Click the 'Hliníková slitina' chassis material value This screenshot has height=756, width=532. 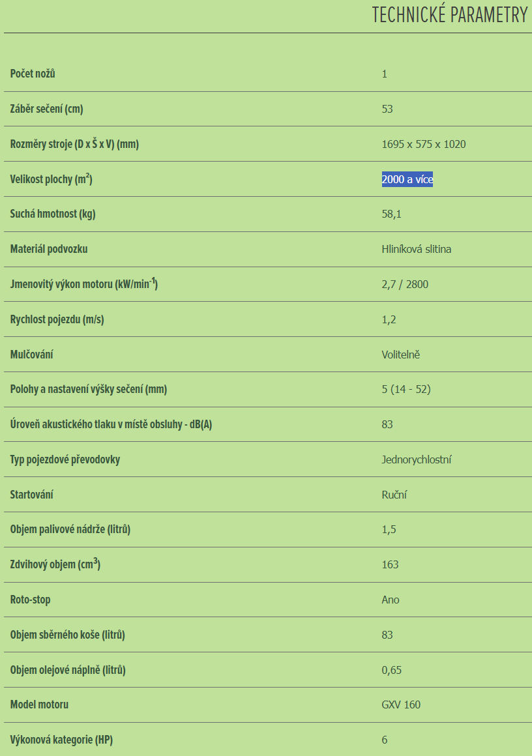(x=417, y=249)
